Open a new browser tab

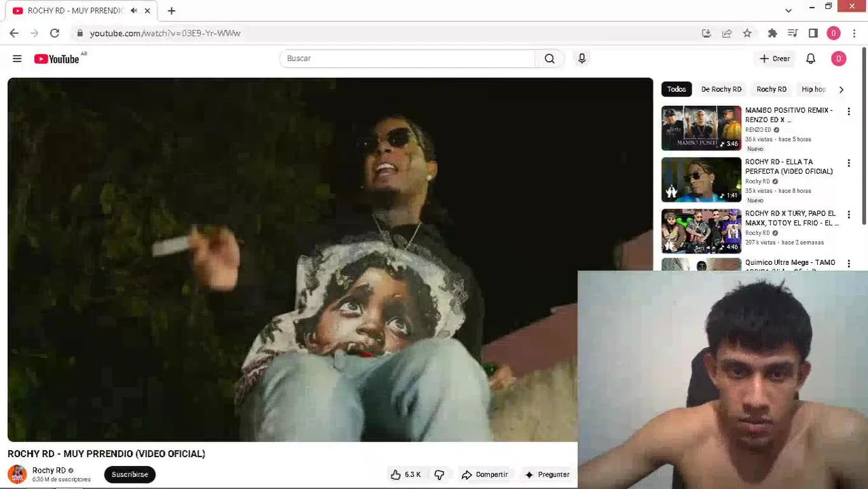[x=171, y=11]
